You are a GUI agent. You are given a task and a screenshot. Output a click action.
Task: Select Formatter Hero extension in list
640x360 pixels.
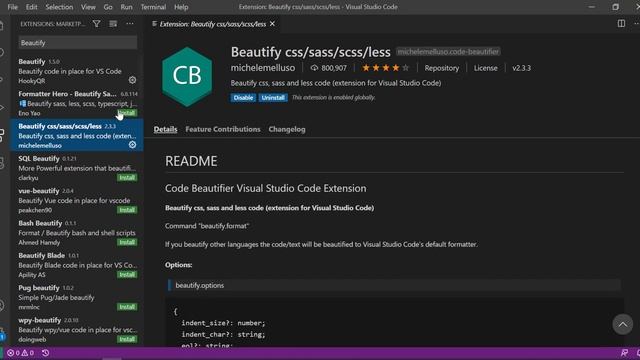coord(77,103)
